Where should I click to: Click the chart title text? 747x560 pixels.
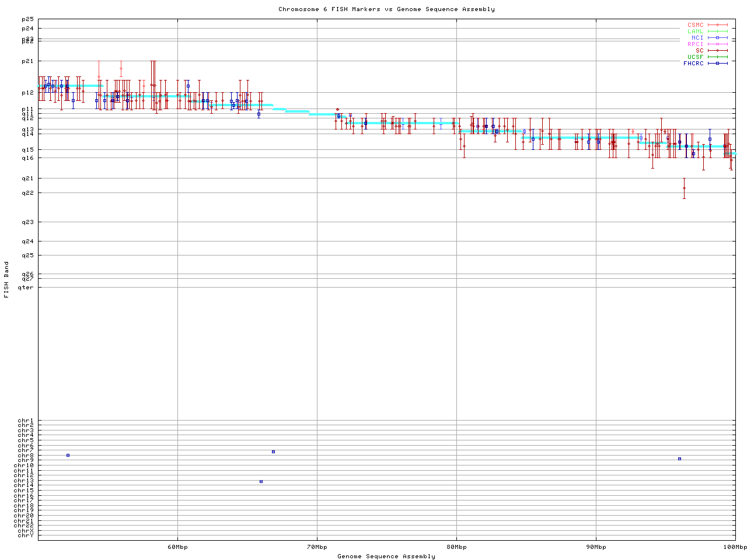386,9
